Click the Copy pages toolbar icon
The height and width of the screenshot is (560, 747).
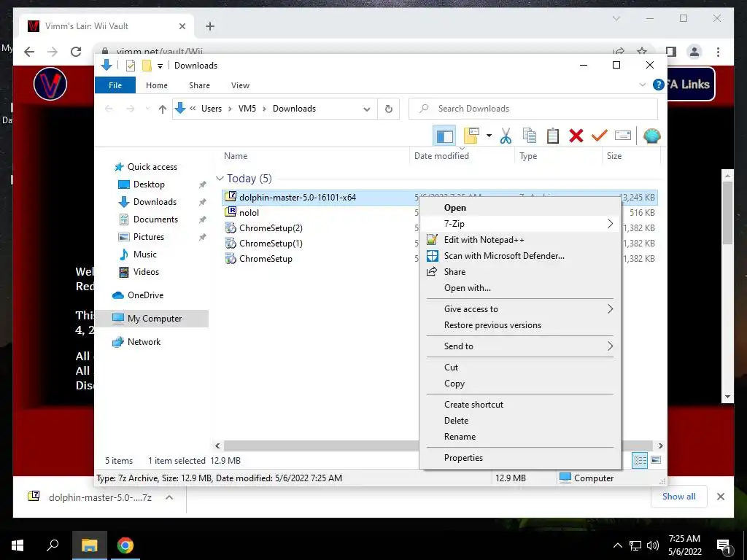pyautogui.click(x=530, y=136)
